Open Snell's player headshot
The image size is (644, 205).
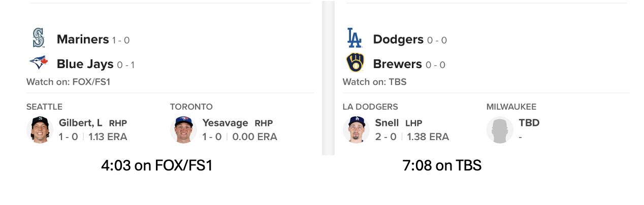(356, 129)
